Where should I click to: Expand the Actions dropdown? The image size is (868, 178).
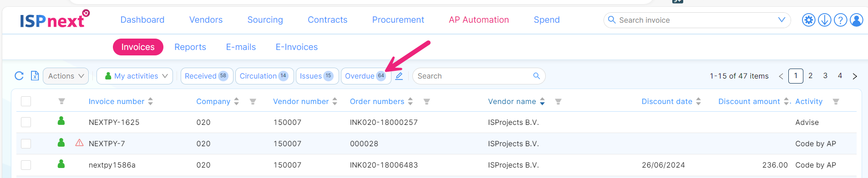[66, 76]
